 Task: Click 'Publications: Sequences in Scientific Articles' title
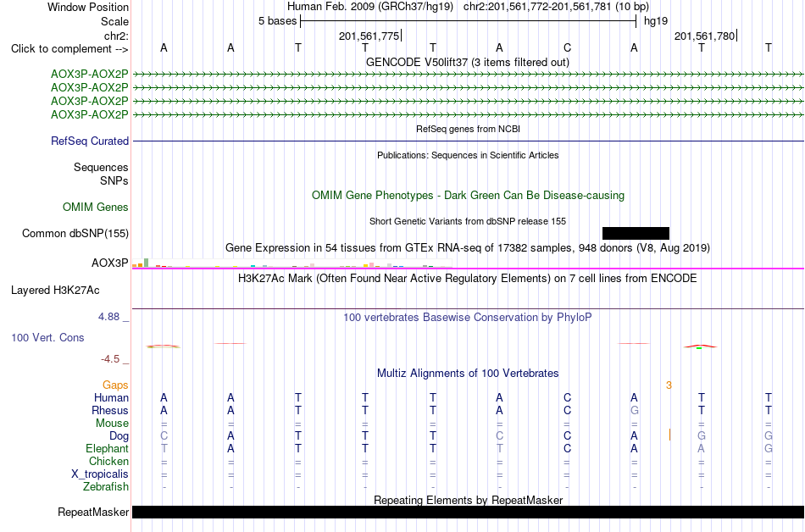(468, 155)
